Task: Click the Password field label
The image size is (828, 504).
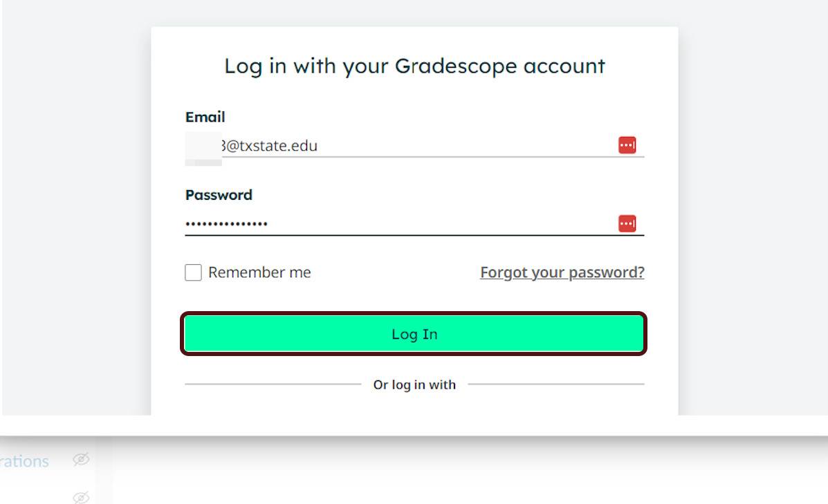Action: [218, 194]
